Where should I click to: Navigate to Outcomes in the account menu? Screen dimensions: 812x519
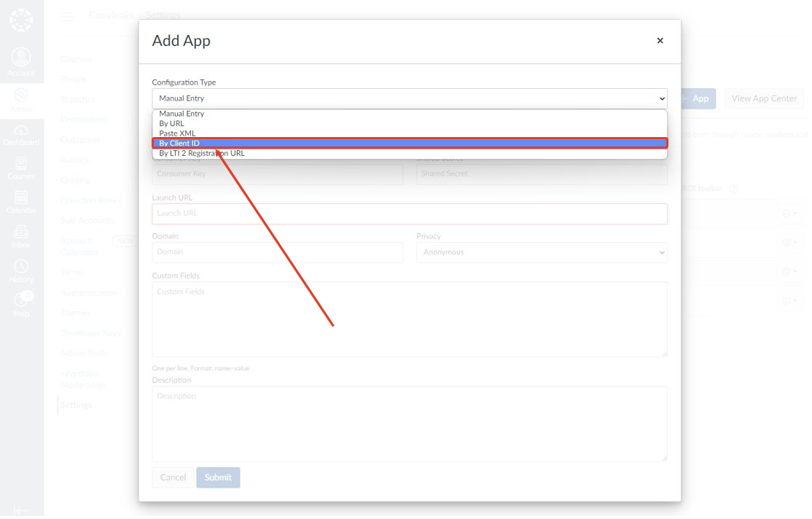coord(80,140)
